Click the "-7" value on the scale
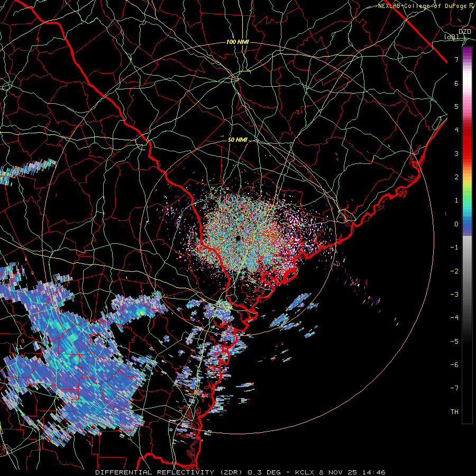Screen dimensions: 476x476 454,388
